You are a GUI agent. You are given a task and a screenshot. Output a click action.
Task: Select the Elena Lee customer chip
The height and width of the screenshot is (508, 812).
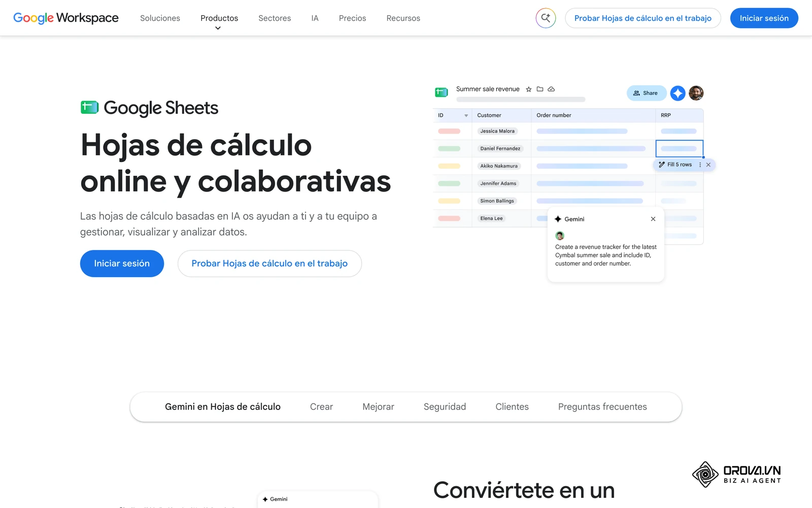[x=492, y=218]
